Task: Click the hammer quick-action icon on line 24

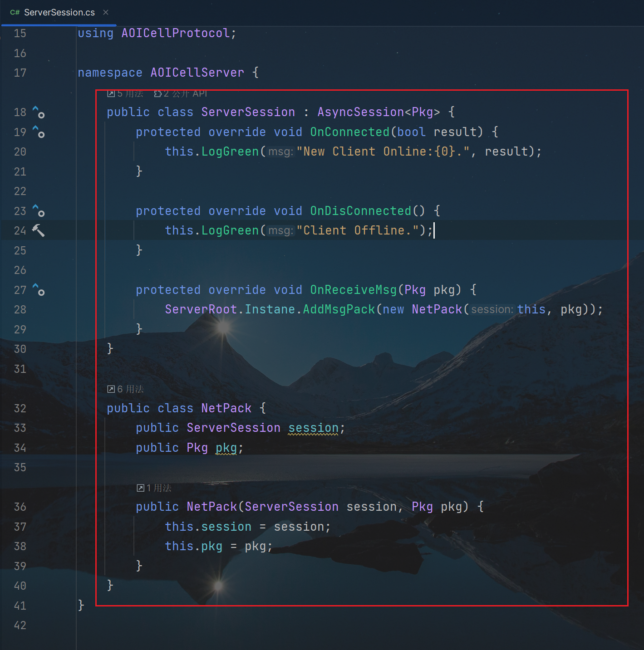Action: point(39,230)
